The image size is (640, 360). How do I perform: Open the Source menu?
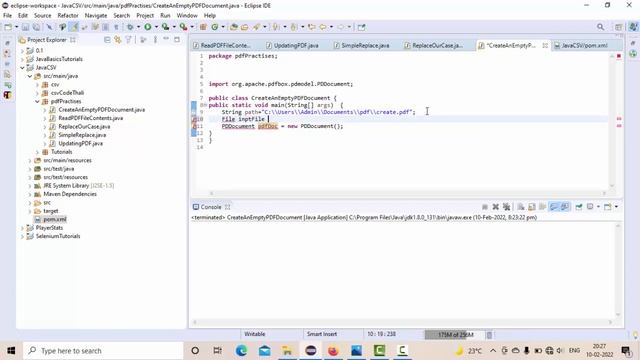click(x=42, y=16)
